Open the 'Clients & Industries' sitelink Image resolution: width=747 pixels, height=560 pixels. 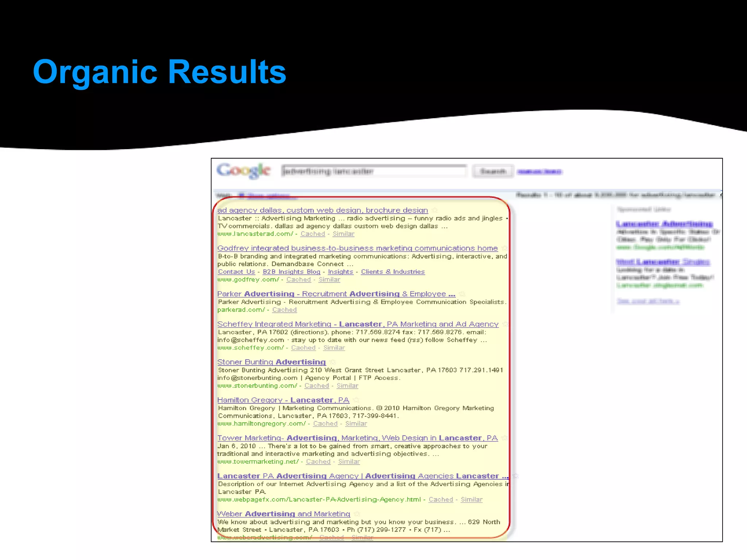point(393,272)
